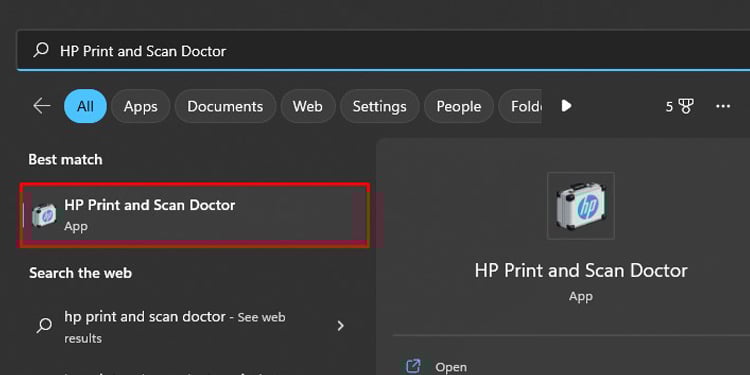This screenshot has height=375, width=750.
Task: Select the All filter tab
Action: 86,106
